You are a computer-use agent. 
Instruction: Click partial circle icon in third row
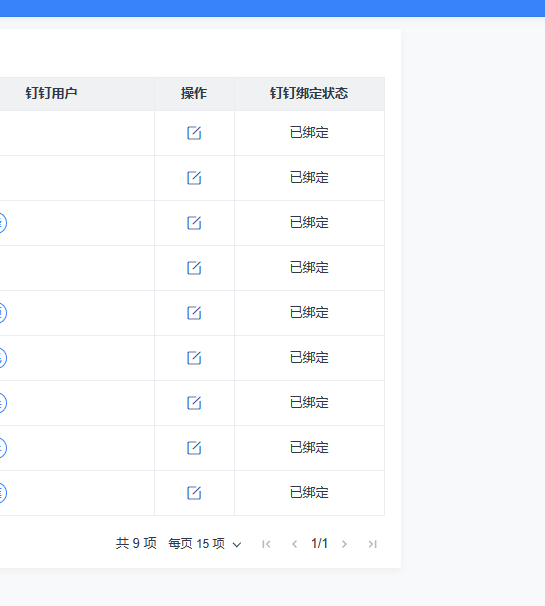[x=2, y=223]
